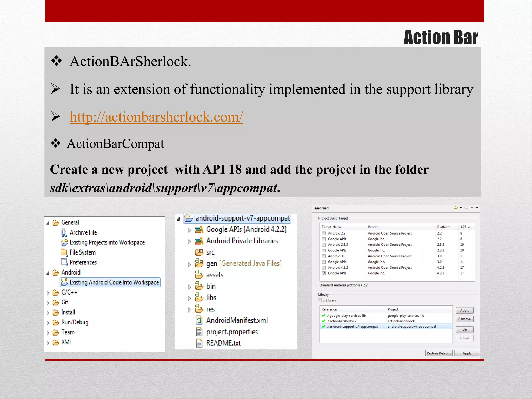Click the android-support-v7-appcompat project icon
The width and height of the screenshot is (532, 399).
(x=189, y=218)
